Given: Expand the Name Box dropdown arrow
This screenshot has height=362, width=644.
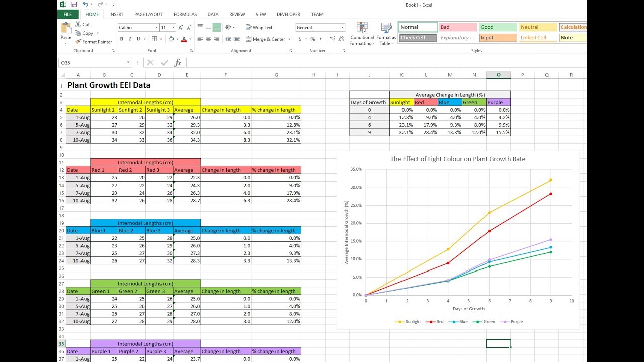Looking at the screenshot, I should 128,63.
